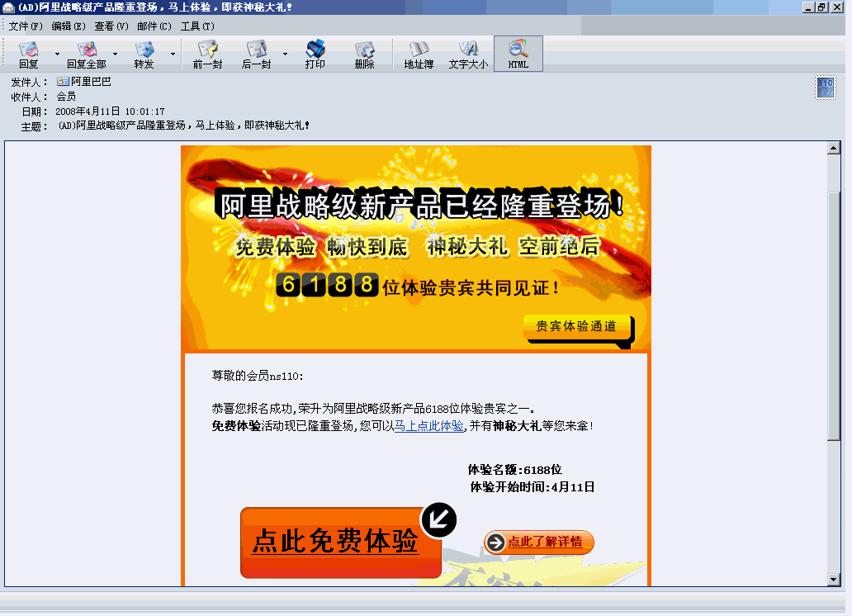Image resolution: width=852 pixels, height=616 pixels.
Task: Go to previous message (前一封)
Action: pyautogui.click(x=207, y=54)
